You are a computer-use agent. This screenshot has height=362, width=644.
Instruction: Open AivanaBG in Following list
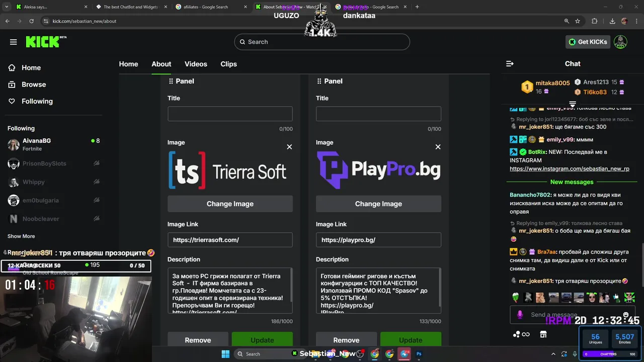pyautogui.click(x=53, y=144)
